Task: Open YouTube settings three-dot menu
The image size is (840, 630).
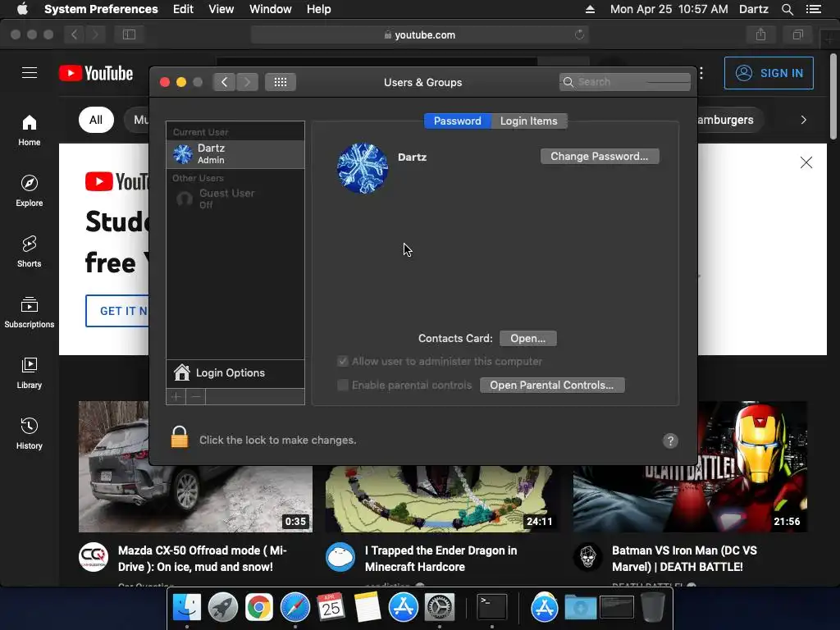Action: click(701, 73)
